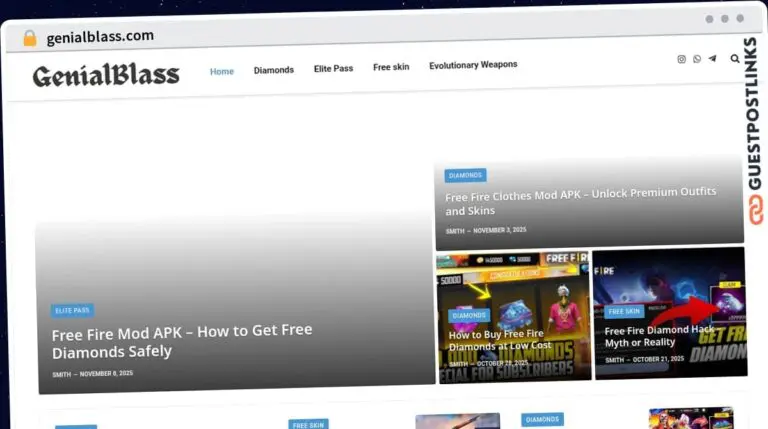
Task: Open the WhatsApp social icon
Action: pos(697,59)
